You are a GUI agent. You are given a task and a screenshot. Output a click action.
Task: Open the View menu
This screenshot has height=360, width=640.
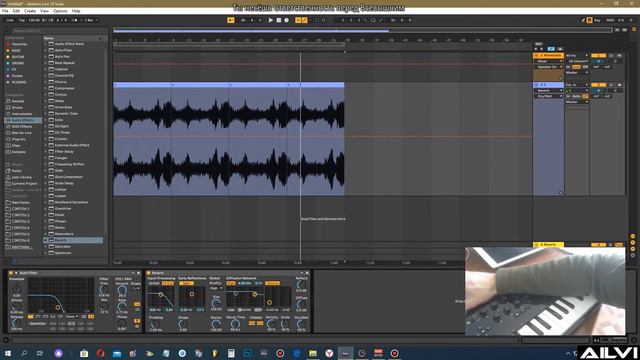point(44,11)
